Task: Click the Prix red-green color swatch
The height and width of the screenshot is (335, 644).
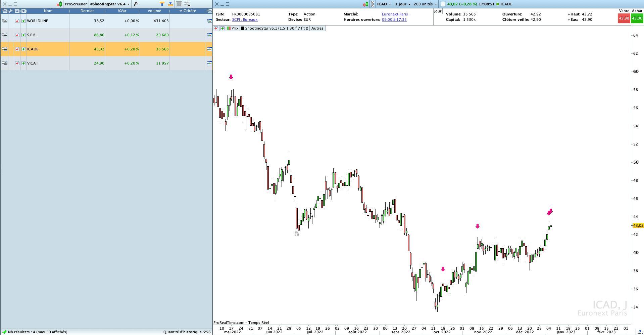Action: click(229, 28)
